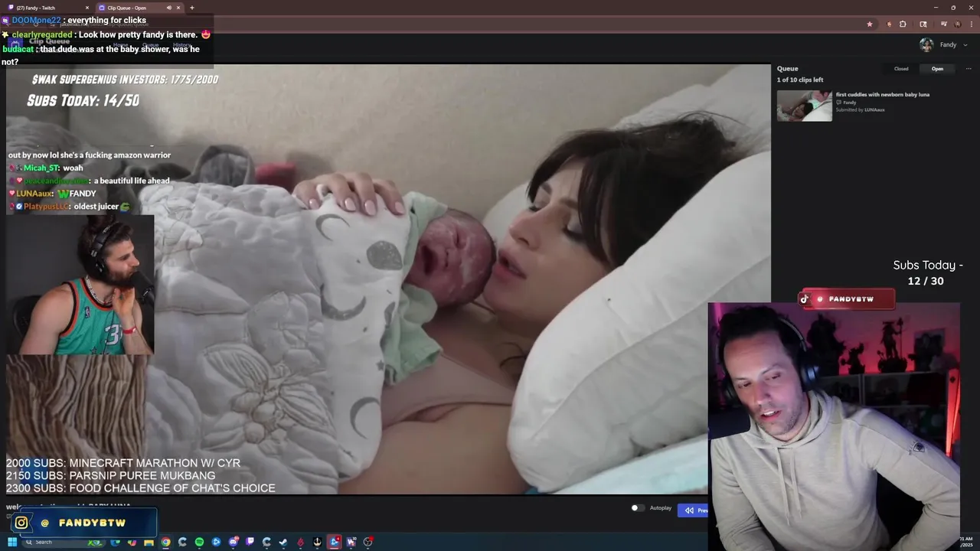This screenshot has width=980, height=551.
Task: Open Twitch app from the taskbar
Action: coord(250,542)
